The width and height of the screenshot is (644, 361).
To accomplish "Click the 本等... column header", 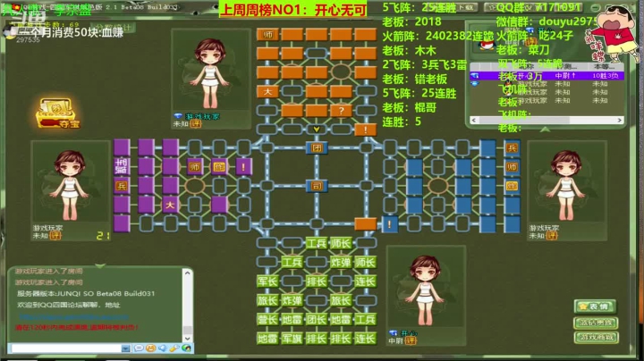I will (604, 66).
